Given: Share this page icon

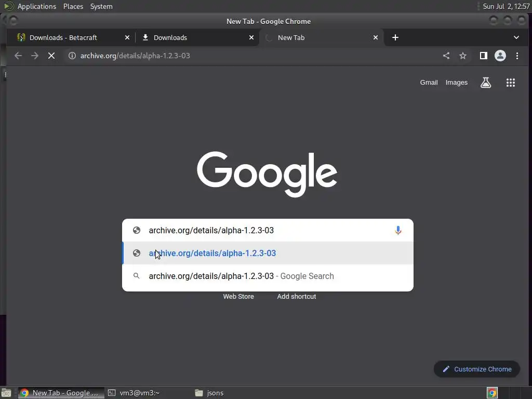Looking at the screenshot, I should click(446, 56).
